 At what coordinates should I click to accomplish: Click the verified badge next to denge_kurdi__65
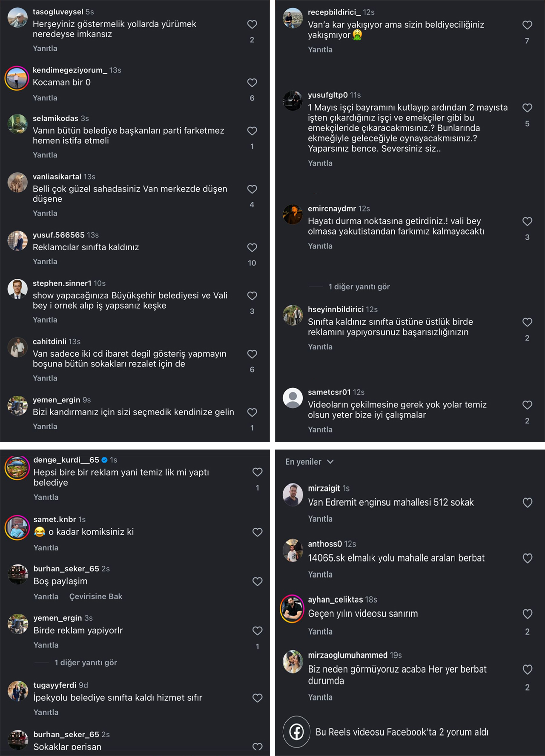[x=104, y=459]
